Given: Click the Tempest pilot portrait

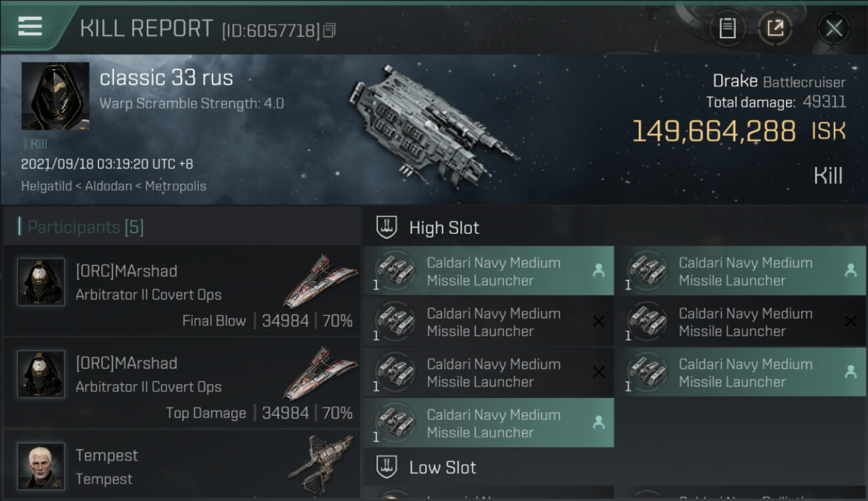Looking at the screenshot, I should click(41, 466).
